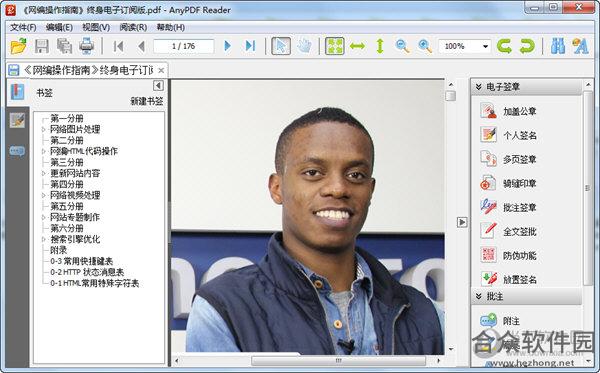600x373 pixels.
Task: Select bookmark 第二分册
Action: (x=67, y=140)
